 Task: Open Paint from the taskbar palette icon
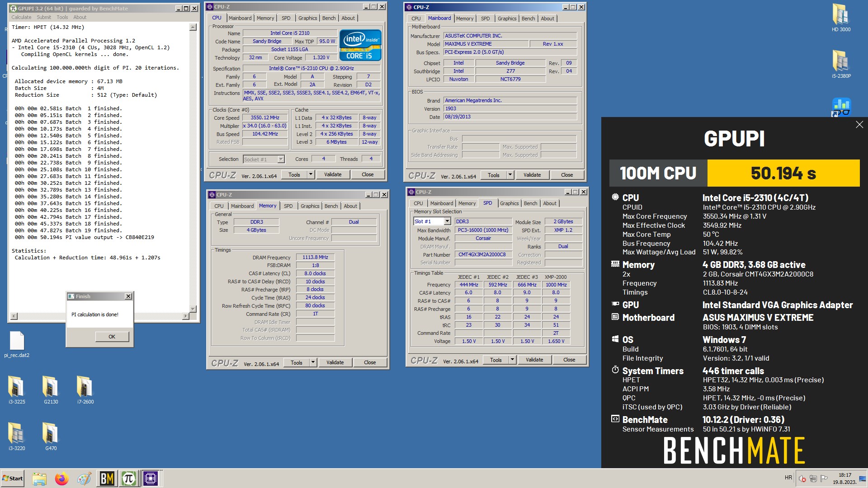pyautogui.click(x=84, y=479)
